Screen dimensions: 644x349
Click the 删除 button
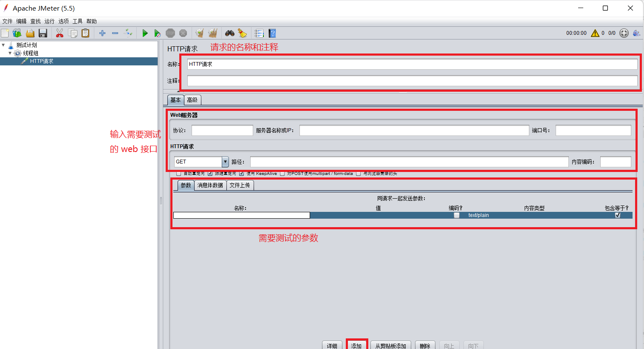pos(425,346)
